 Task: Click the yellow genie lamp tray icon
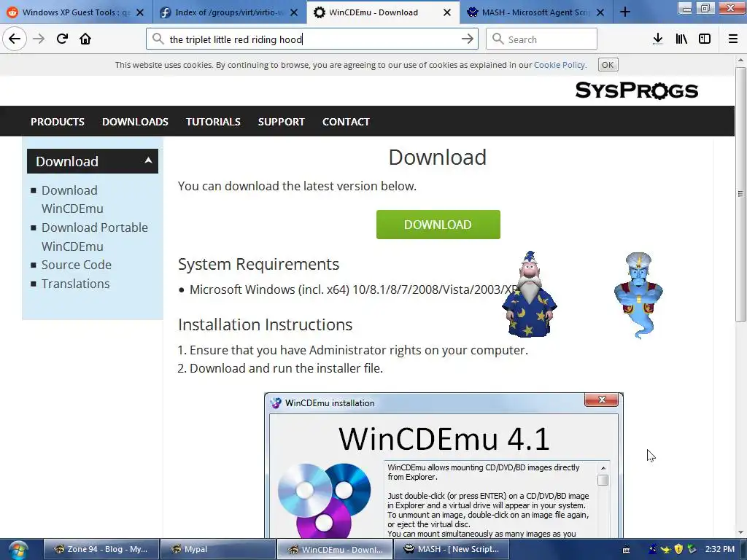tap(665, 549)
